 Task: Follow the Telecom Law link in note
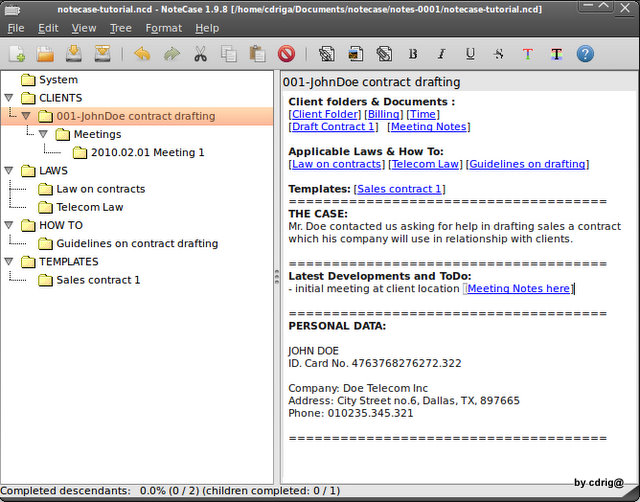click(425, 164)
